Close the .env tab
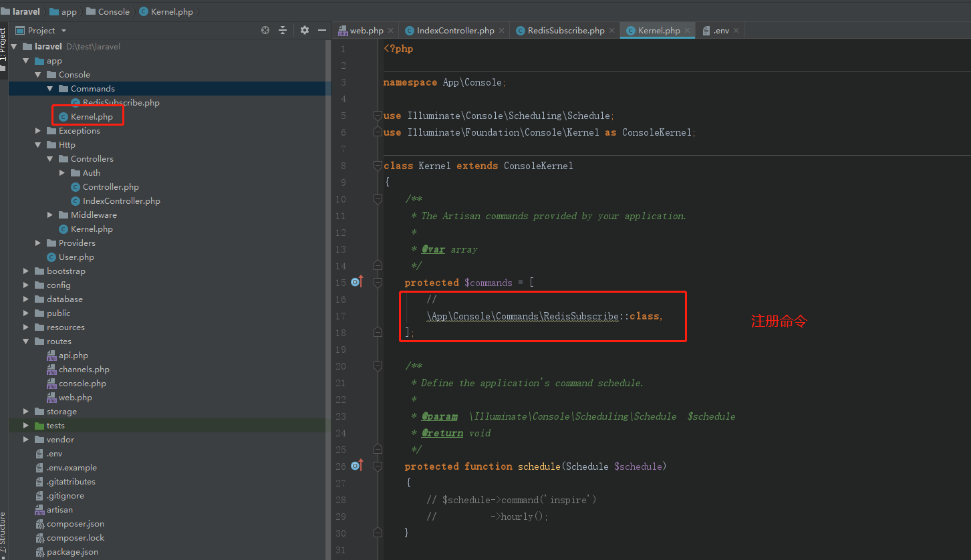 [x=736, y=31]
